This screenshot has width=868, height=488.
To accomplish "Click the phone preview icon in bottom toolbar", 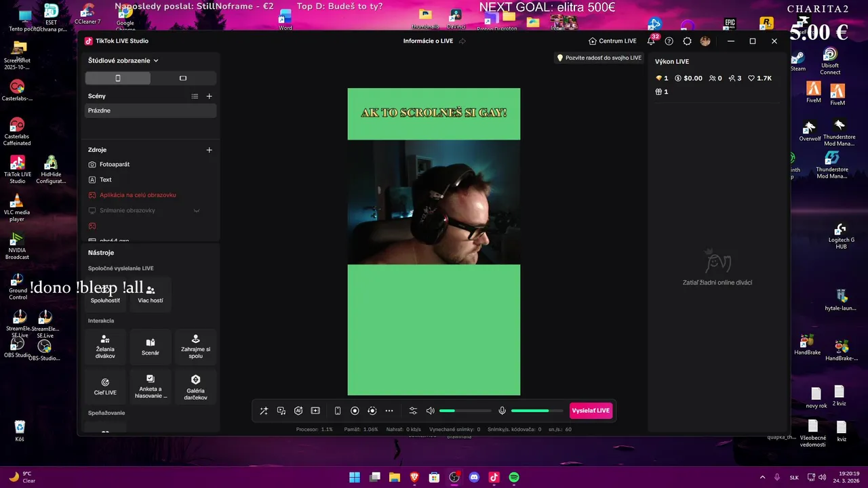I will tap(338, 411).
